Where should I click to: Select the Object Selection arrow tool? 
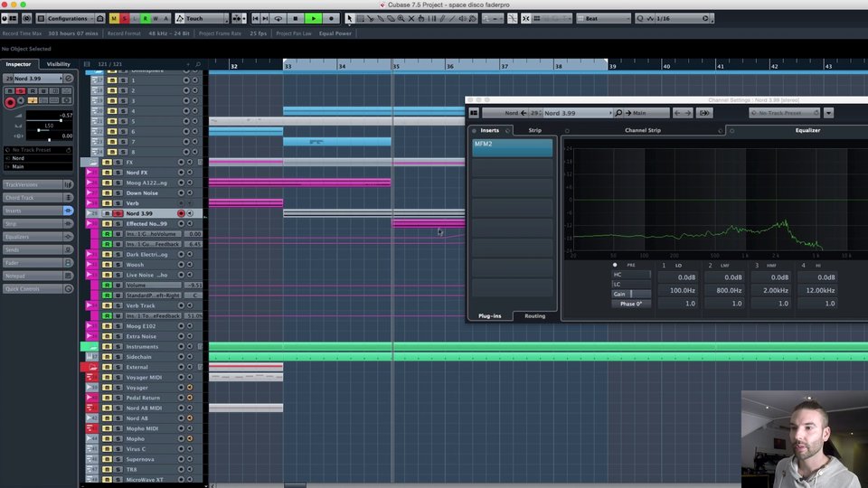click(x=349, y=18)
